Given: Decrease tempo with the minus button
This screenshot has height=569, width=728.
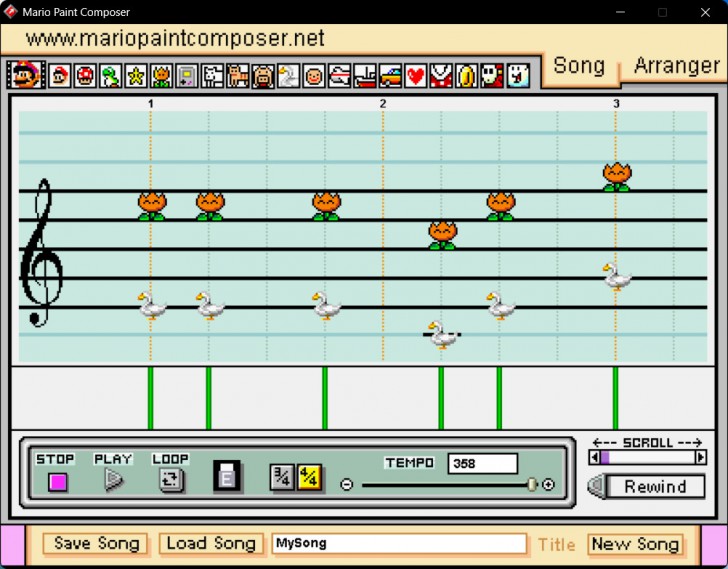Looking at the screenshot, I should point(346,485).
